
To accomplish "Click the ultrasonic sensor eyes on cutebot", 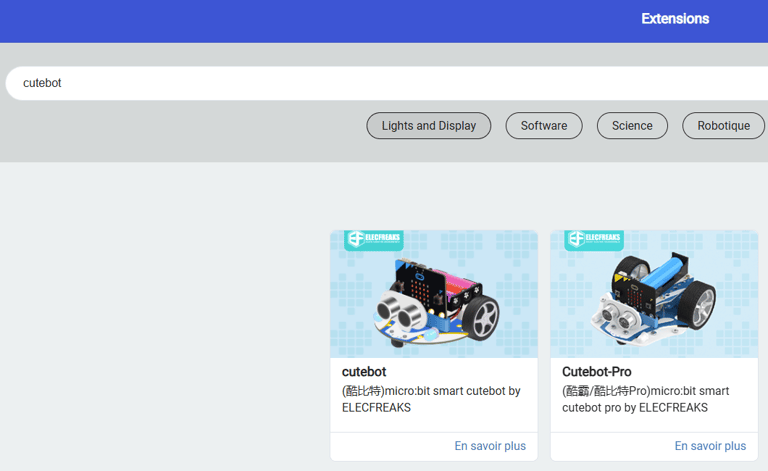I will pyautogui.click(x=400, y=311).
